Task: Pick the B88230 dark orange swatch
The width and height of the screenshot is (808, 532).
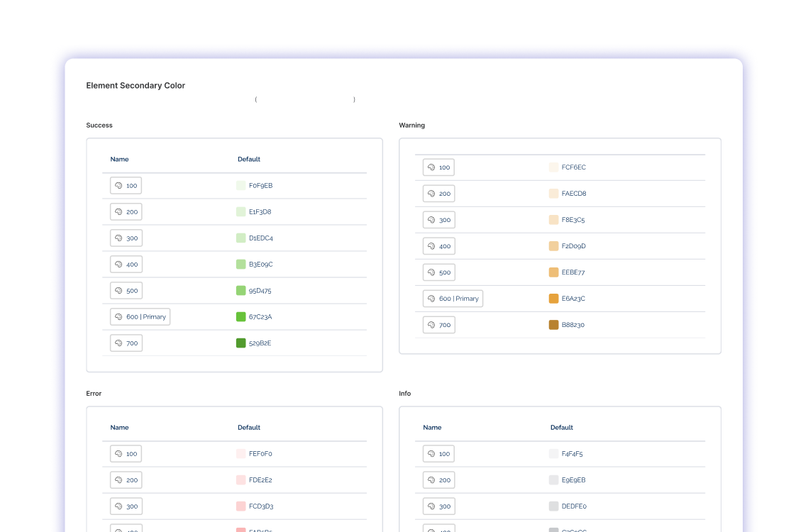Action: tap(553, 326)
